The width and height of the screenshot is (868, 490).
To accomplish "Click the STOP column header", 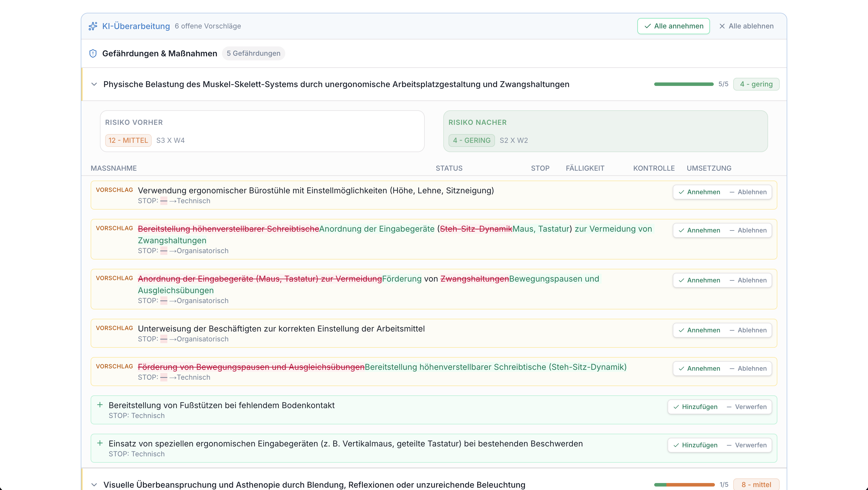I will coord(540,168).
